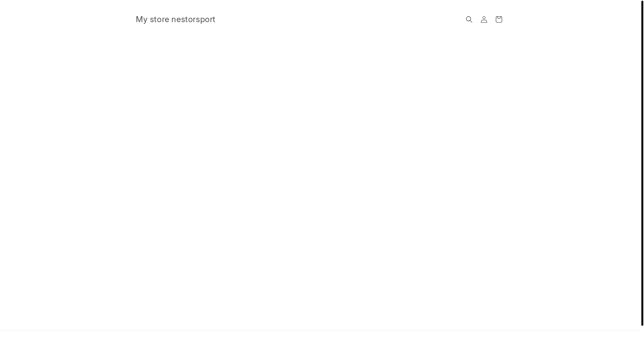Sign in via the person icon

[x=484, y=19]
